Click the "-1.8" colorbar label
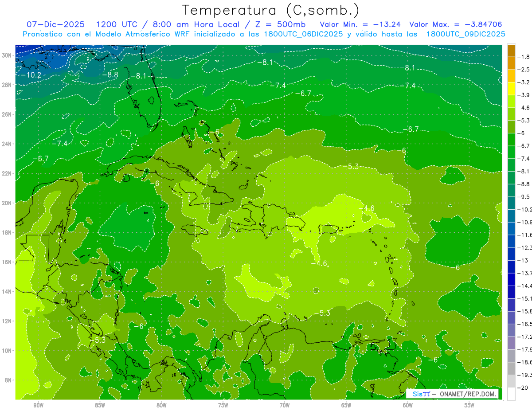 tap(524, 57)
